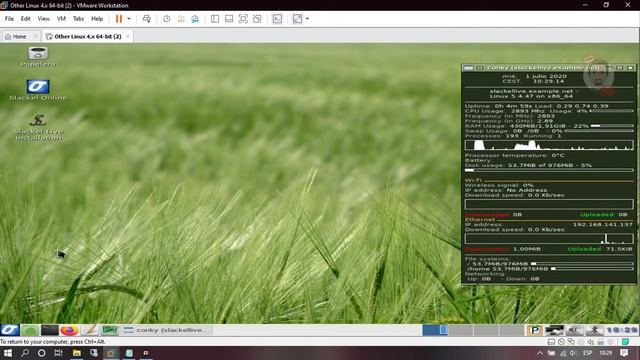Launch Firefox from the guest panel

click(x=69, y=330)
